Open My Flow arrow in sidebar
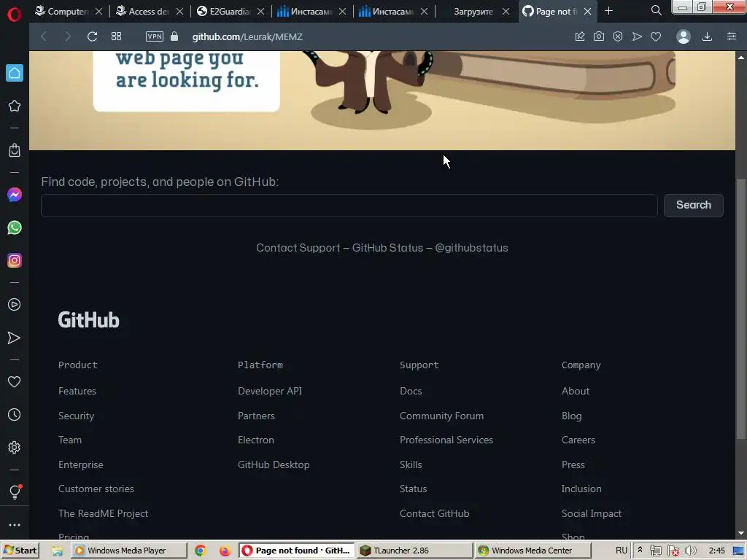747x560 pixels. pos(15,338)
